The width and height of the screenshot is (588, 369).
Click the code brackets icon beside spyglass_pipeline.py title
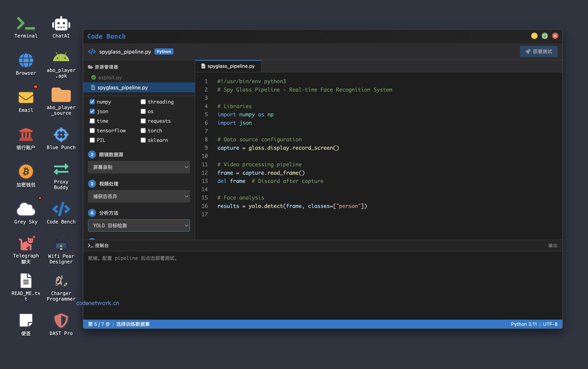(92, 52)
